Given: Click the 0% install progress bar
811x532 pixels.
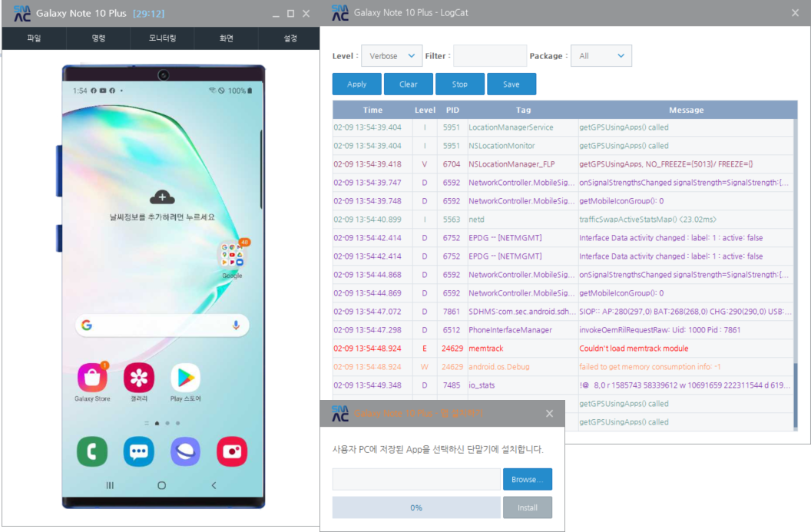Looking at the screenshot, I should (416, 507).
